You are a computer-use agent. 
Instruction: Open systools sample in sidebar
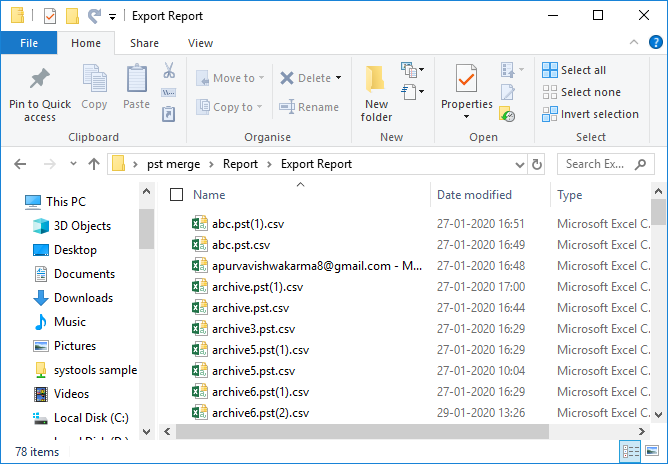point(85,370)
